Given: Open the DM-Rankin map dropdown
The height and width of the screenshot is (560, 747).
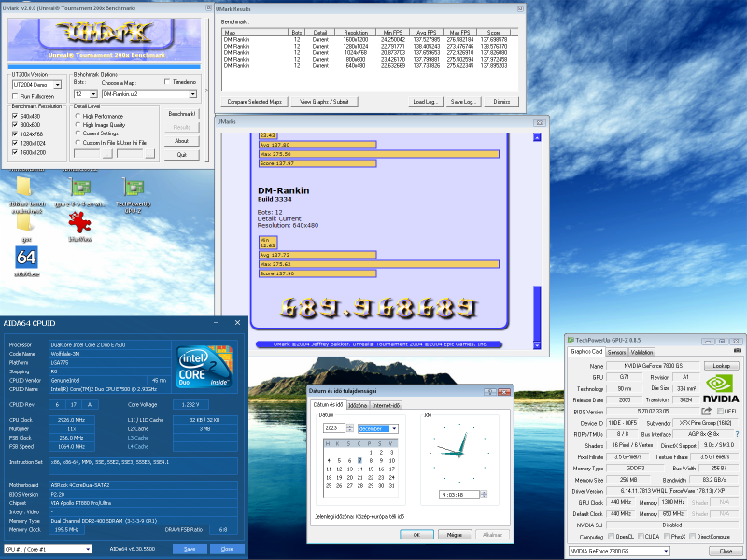Looking at the screenshot, I should pyautogui.click(x=193, y=94).
